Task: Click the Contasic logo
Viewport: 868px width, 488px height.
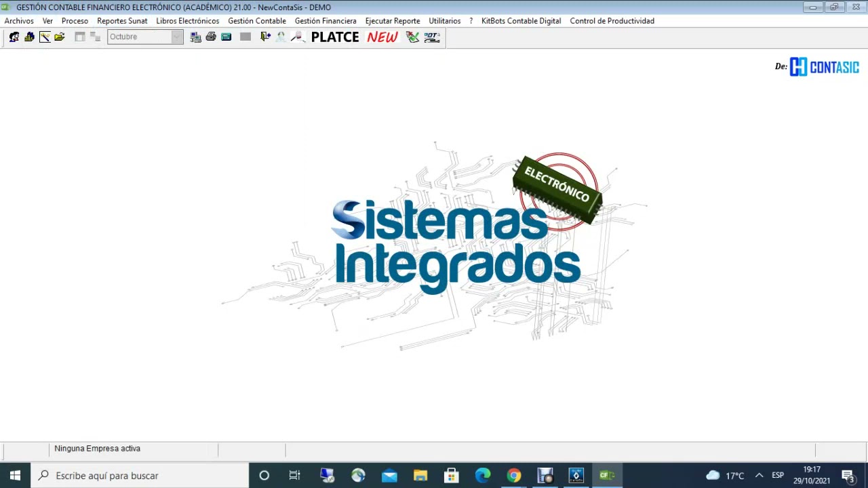Action: point(825,66)
